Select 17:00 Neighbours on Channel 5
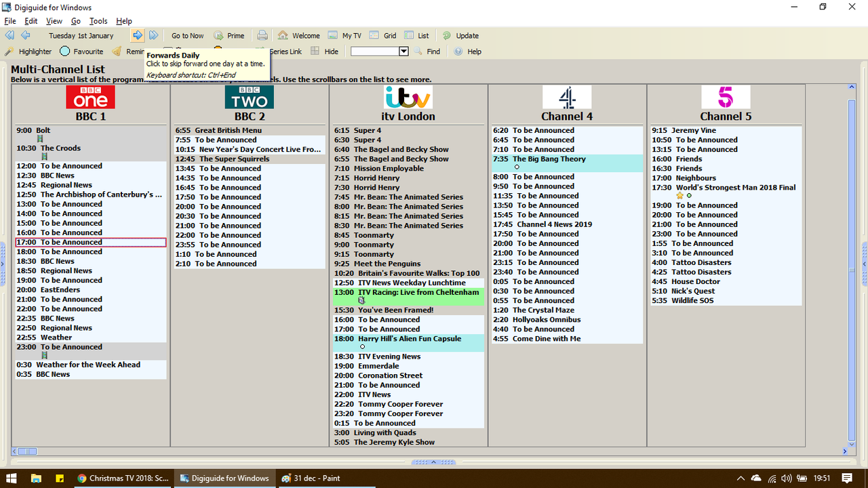Image resolution: width=868 pixels, height=488 pixels. pos(726,178)
